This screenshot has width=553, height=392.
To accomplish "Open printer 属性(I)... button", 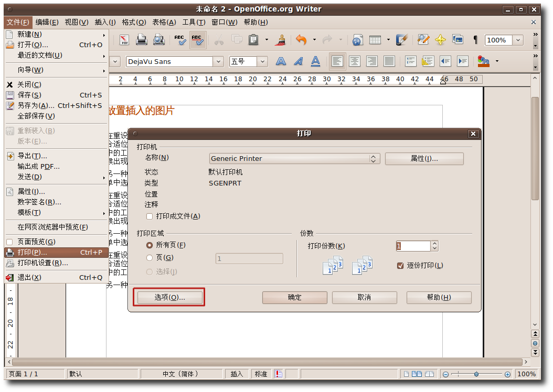I will tap(424, 158).
